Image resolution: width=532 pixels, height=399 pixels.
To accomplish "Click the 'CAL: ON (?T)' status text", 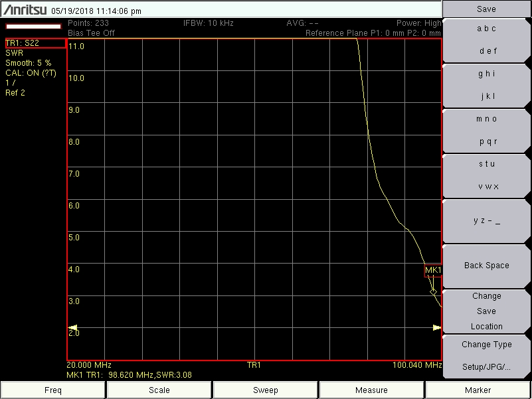I will pos(31,73).
